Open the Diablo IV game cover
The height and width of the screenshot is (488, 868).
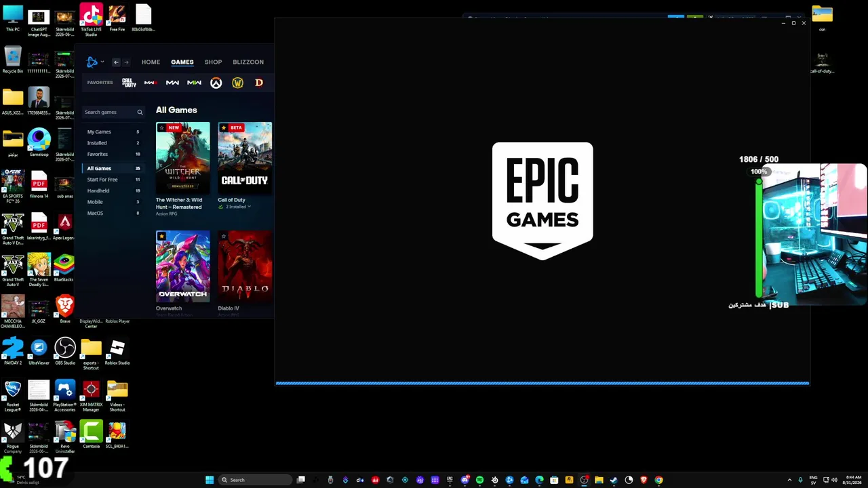[245, 266]
